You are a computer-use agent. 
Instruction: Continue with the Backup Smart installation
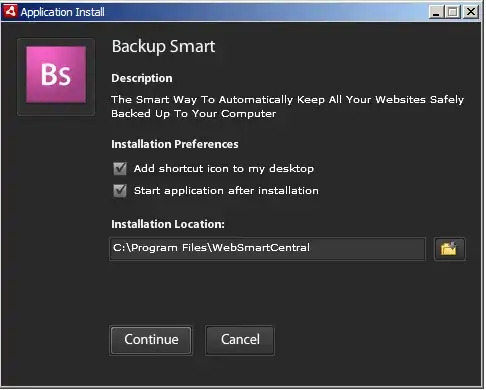[151, 340]
